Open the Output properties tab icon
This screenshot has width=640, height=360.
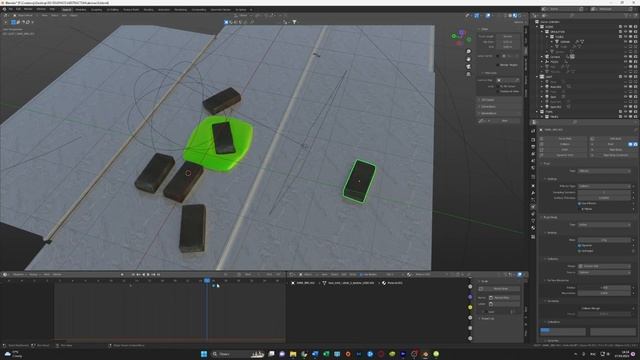533,147
